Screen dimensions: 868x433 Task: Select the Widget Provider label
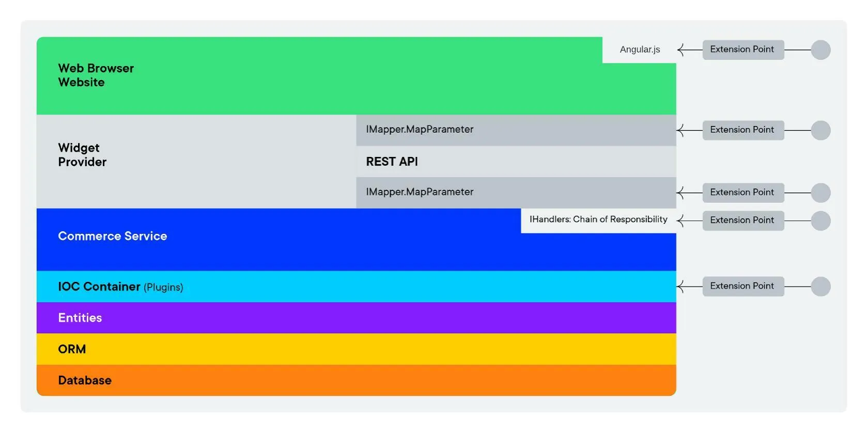82,155
